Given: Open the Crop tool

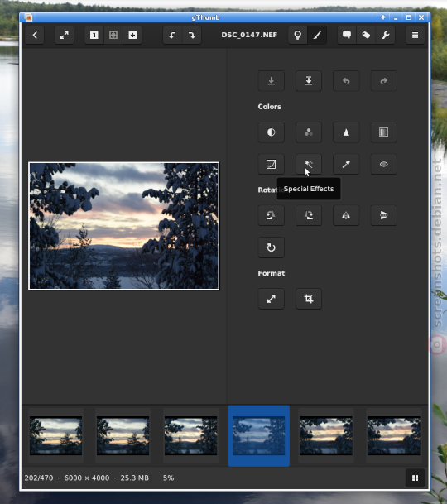Looking at the screenshot, I should tap(309, 299).
